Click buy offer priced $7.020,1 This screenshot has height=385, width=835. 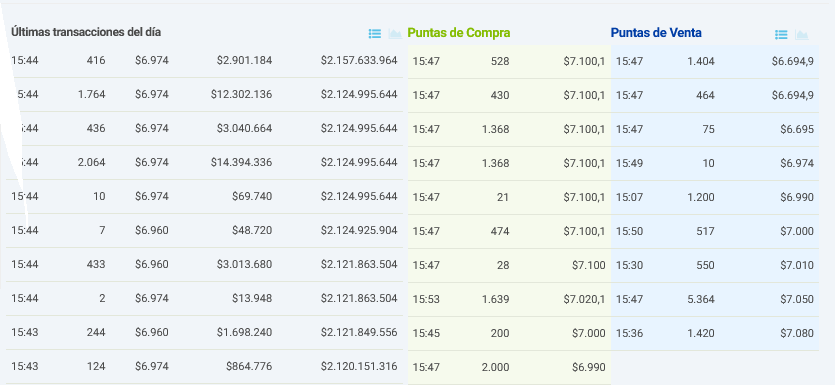(509, 300)
